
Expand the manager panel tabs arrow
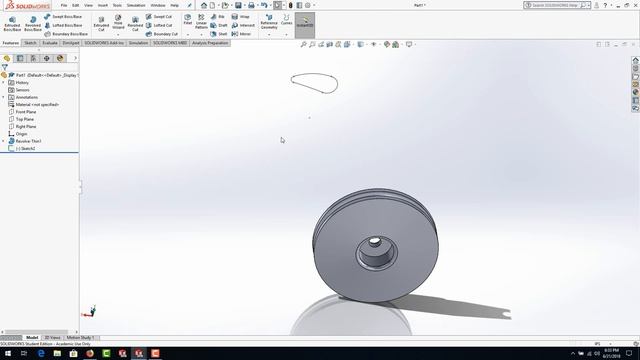[75, 58]
